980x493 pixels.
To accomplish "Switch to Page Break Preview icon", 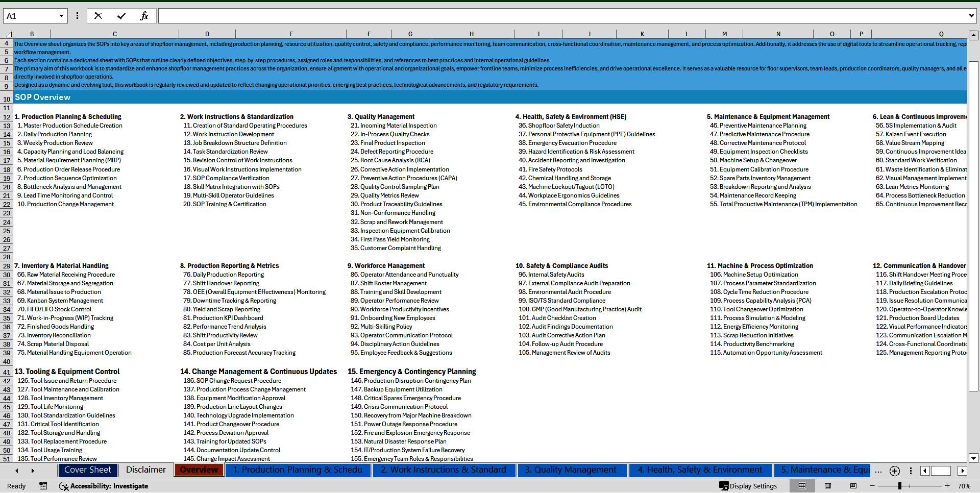I will coord(853,486).
